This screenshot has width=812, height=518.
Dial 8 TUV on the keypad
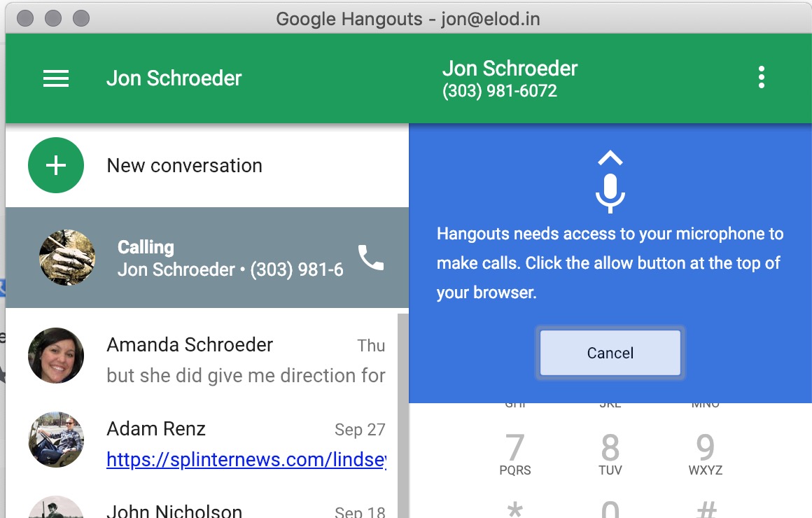point(610,454)
